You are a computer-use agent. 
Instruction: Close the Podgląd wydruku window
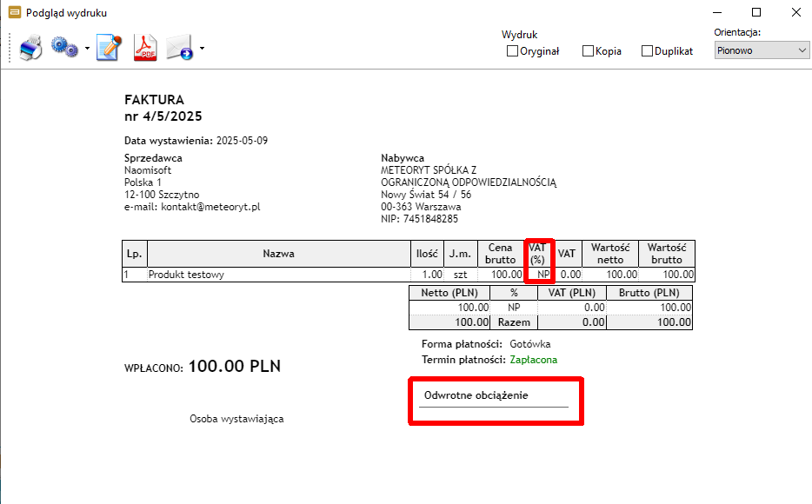796,12
